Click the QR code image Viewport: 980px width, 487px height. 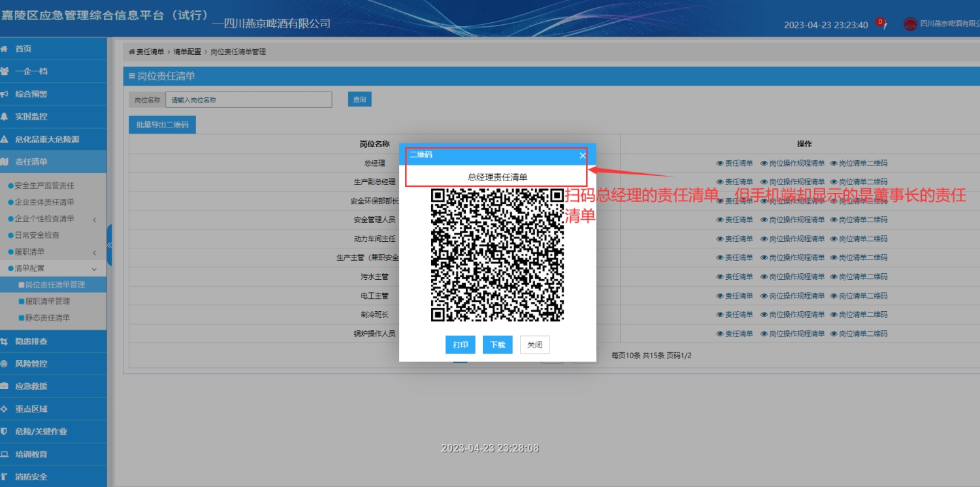point(498,255)
